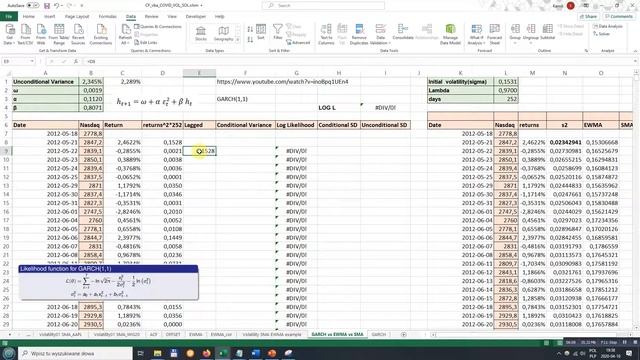640x360 pixels.
Task: Select Lambda value 0,9700 cell
Action: tap(506, 90)
